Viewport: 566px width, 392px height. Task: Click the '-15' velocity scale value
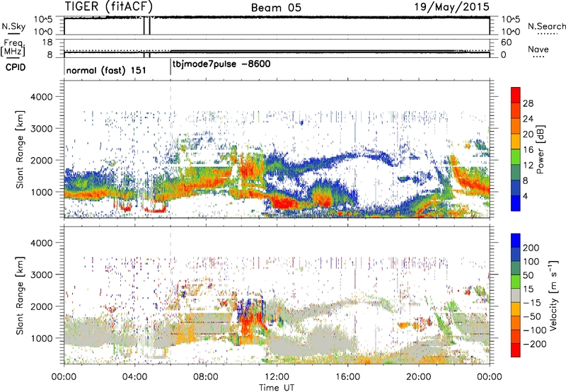coord(532,302)
